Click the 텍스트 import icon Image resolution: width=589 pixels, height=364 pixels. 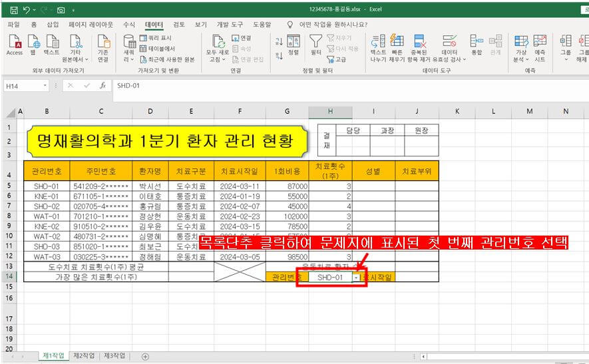[52, 45]
